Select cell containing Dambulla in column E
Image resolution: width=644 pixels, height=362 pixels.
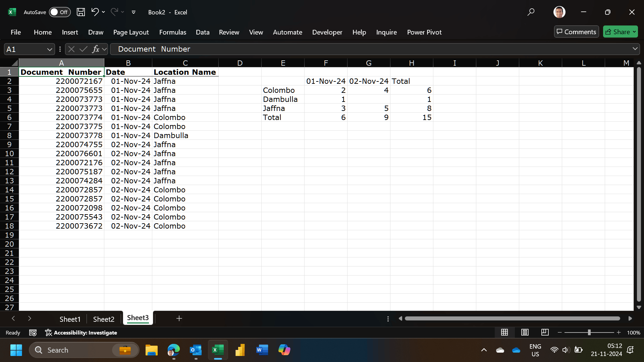click(283, 99)
